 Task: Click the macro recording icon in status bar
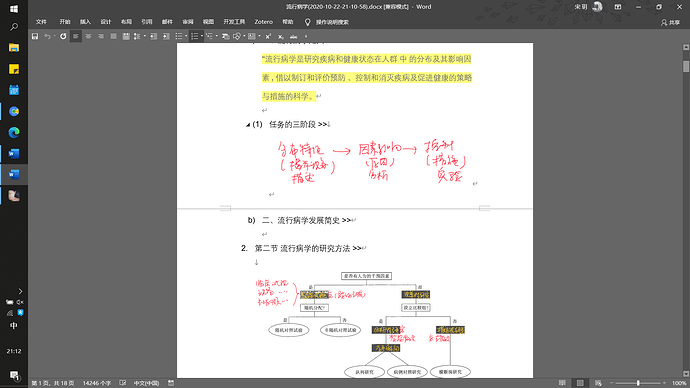point(171,383)
